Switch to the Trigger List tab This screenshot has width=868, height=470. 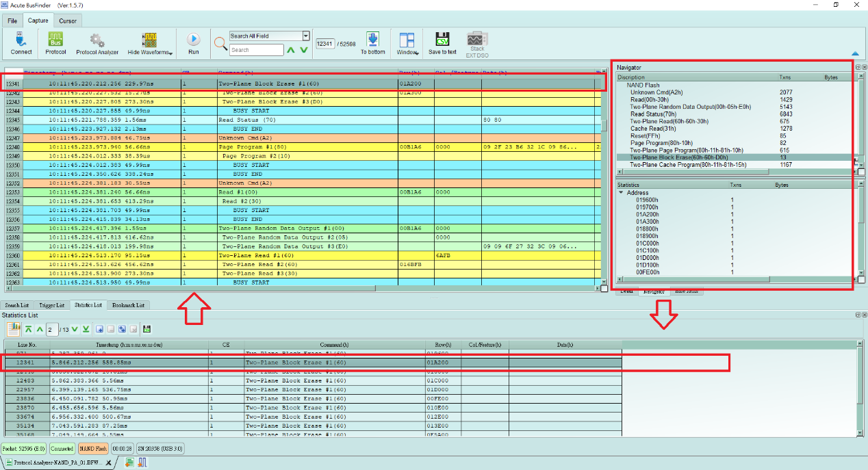(x=52, y=305)
